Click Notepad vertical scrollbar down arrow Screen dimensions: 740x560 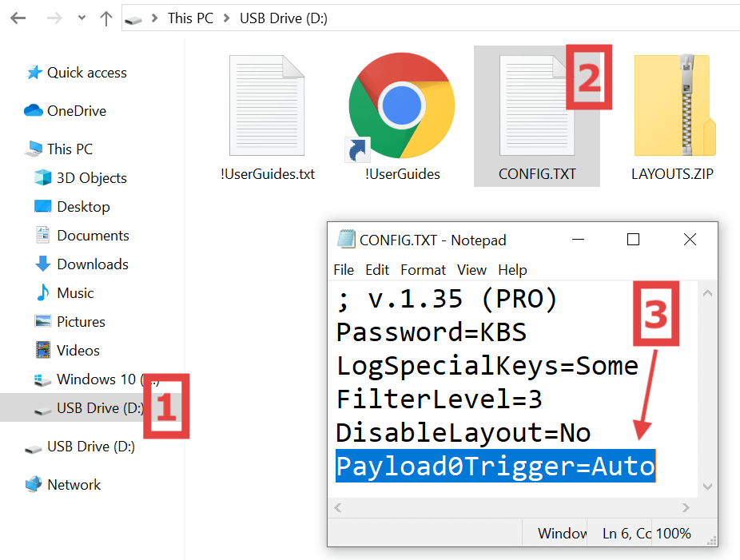pyautogui.click(x=707, y=487)
